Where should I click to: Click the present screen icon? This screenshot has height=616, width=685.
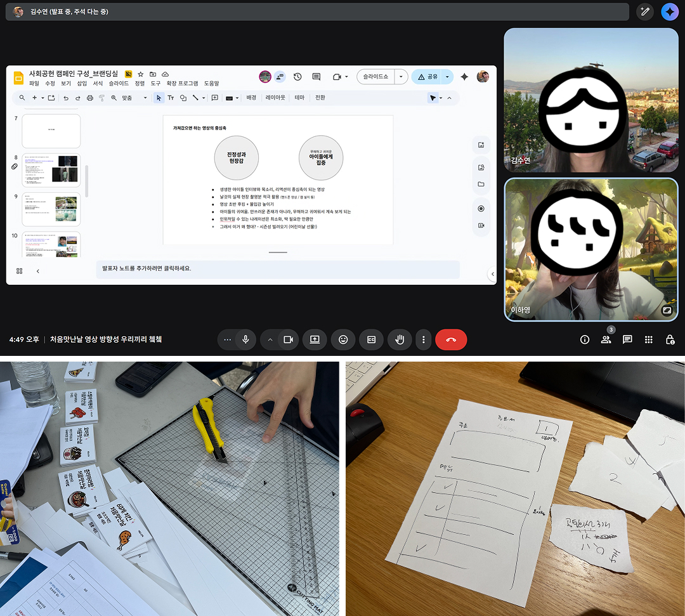315,339
